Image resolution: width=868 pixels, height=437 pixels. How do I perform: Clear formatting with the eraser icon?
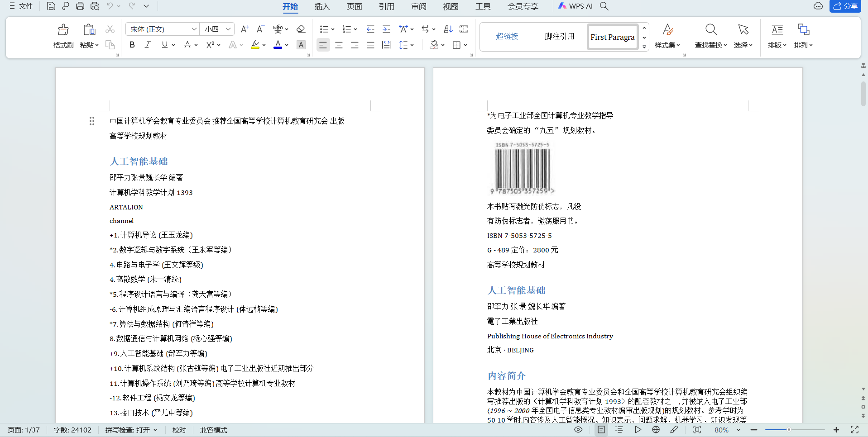click(301, 29)
